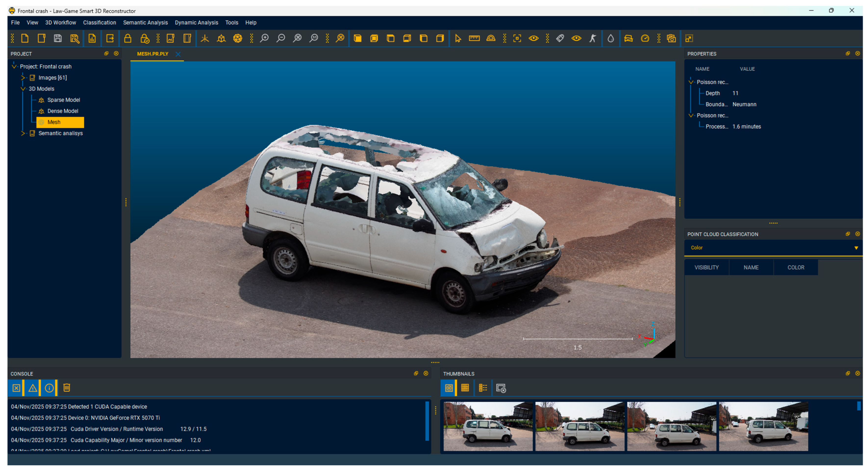
Task: Select the Dense Model tree item
Action: pyautogui.click(x=63, y=111)
